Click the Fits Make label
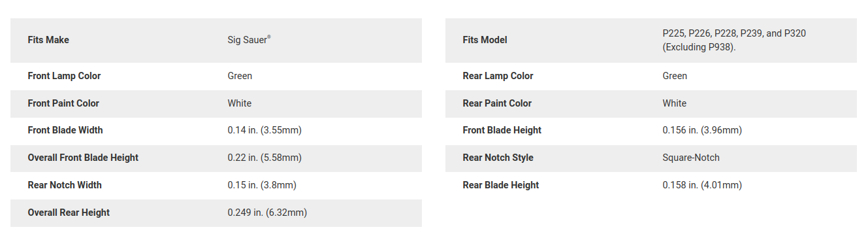 pyautogui.click(x=48, y=40)
